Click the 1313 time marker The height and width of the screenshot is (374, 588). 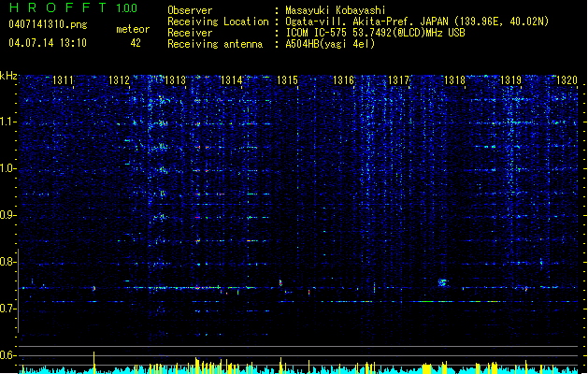click(175, 79)
